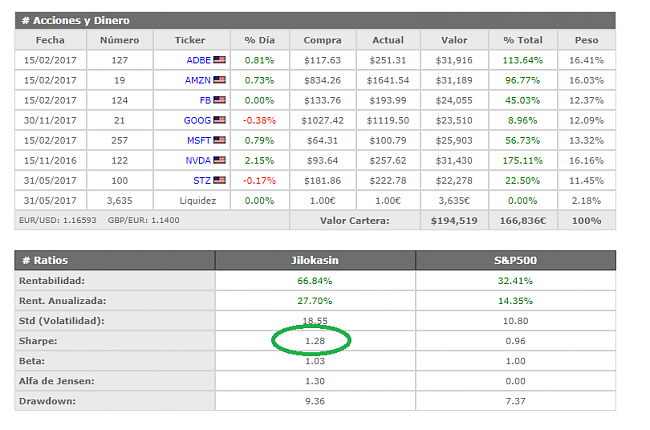This screenshot has width=650, height=430.
Task: Select the # Acciones y Dinero title
Action: pyautogui.click(x=75, y=20)
